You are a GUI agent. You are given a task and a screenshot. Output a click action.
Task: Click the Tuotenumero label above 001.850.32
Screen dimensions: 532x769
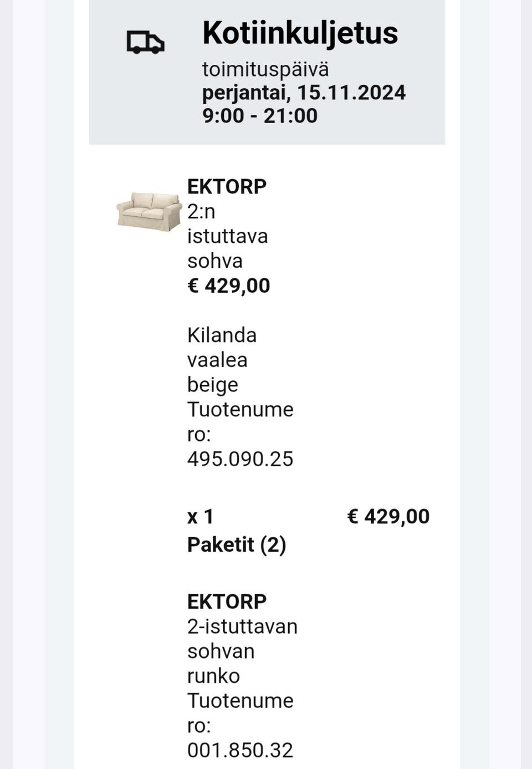point(240,713)
